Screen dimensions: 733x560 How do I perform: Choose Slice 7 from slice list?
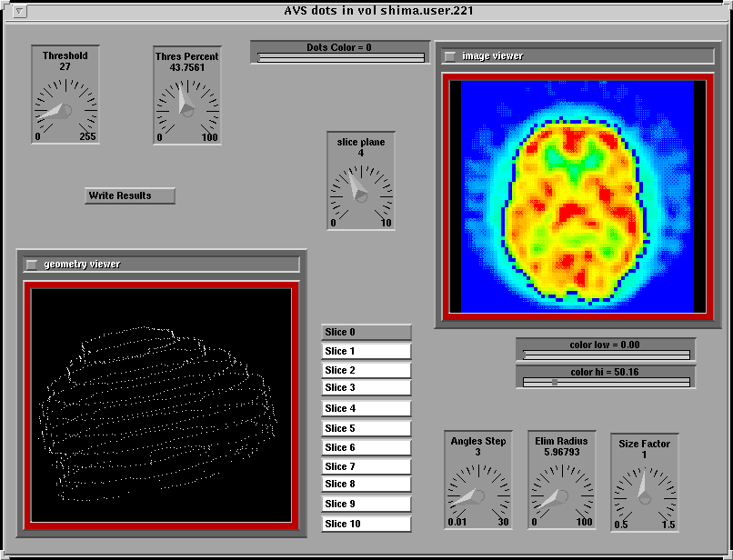click(366, 466)
